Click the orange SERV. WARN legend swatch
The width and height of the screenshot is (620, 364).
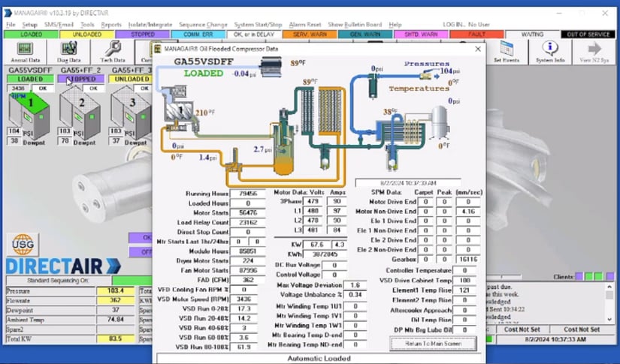pyautogui.click(x=310, y=35)
